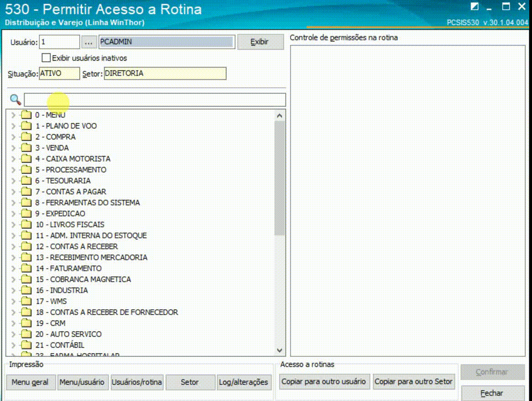The image size is (532, 401).
Task: Click the folder icon of 0 - MENU
Action: pyautogui.click(x=26, y=115)
